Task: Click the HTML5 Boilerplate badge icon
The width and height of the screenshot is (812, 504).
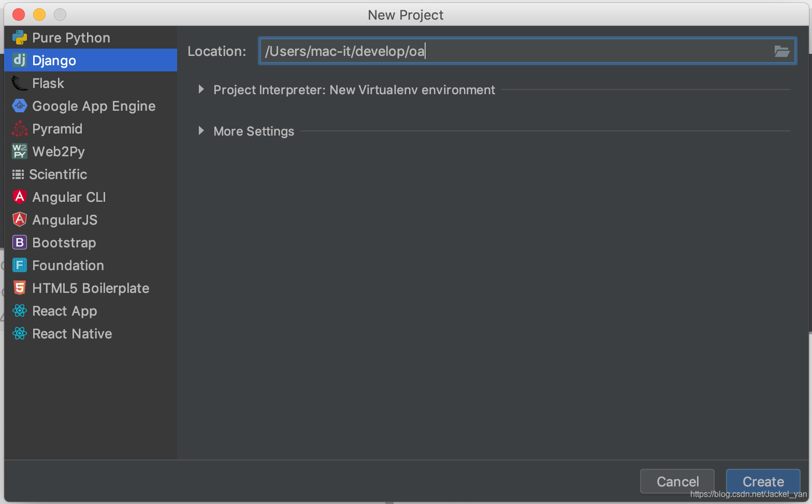Action: (20, 288)
